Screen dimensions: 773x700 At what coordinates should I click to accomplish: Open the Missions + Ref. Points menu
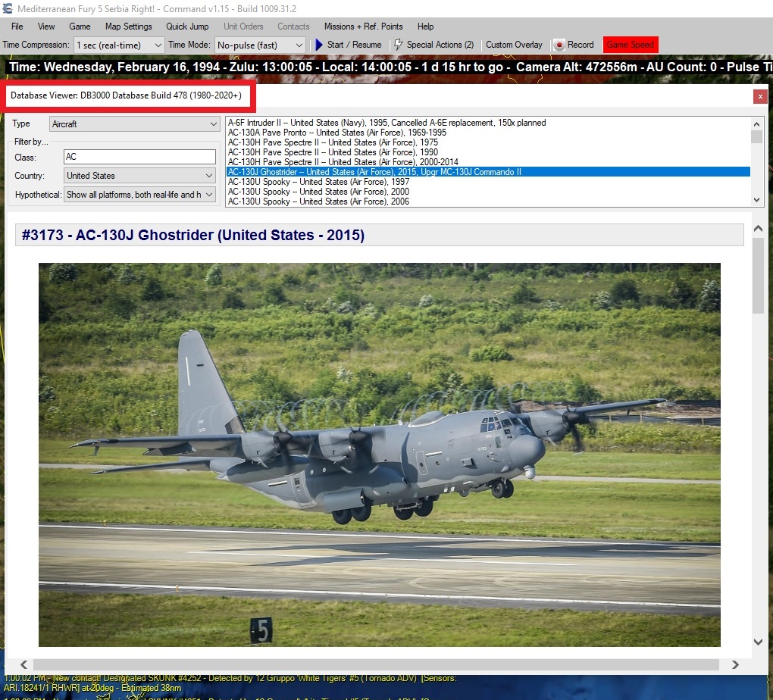point(363,27)
